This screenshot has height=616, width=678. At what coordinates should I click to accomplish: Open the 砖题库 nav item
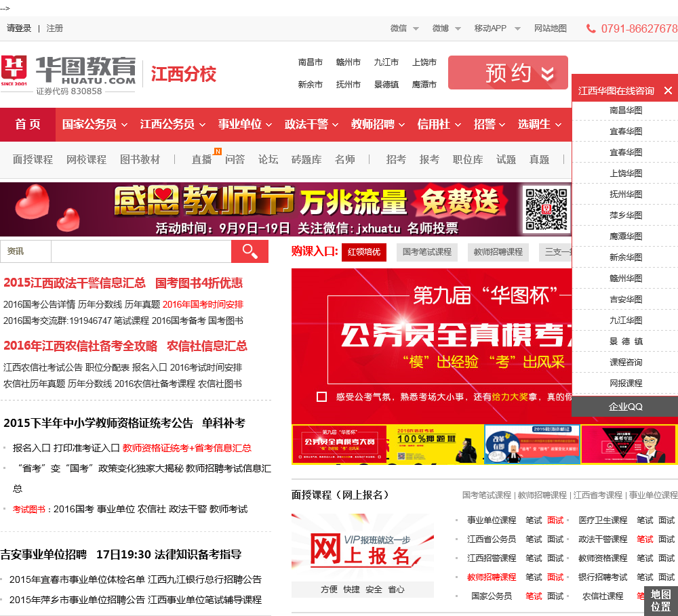(x=306, y=159)
